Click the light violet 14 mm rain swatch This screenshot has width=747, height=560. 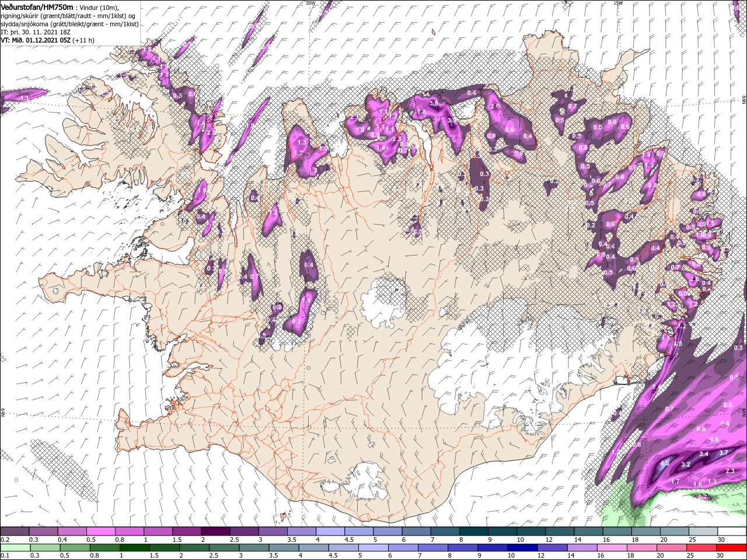[582, 548]
